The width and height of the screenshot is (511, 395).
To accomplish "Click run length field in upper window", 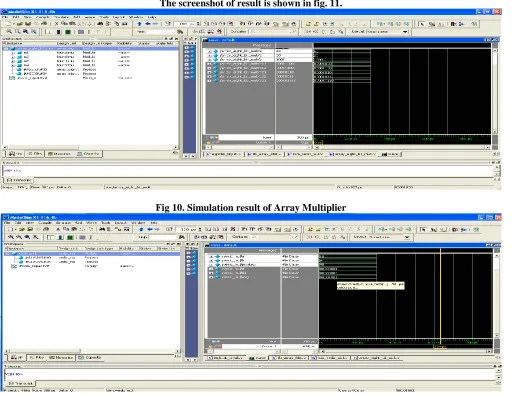I will pos(185,24).
